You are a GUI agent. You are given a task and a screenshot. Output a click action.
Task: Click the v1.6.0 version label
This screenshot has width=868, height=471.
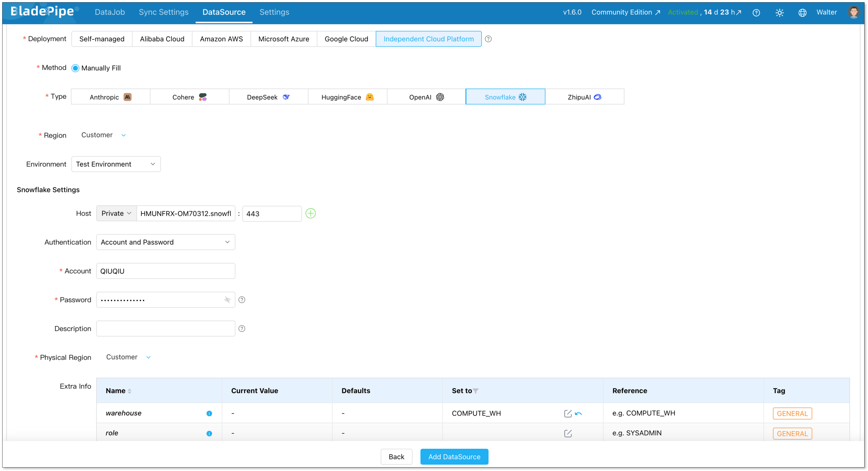[572, 12]
